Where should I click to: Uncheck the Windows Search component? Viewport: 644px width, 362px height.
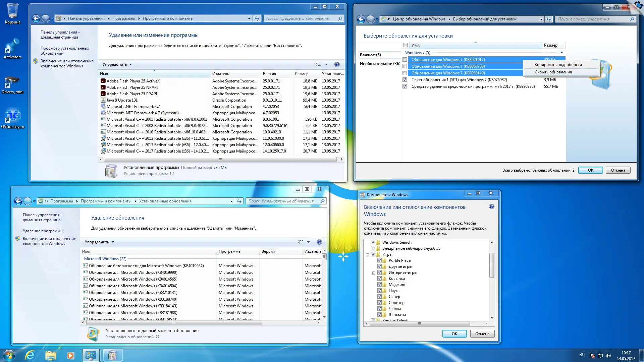click(x=373, y=242)
